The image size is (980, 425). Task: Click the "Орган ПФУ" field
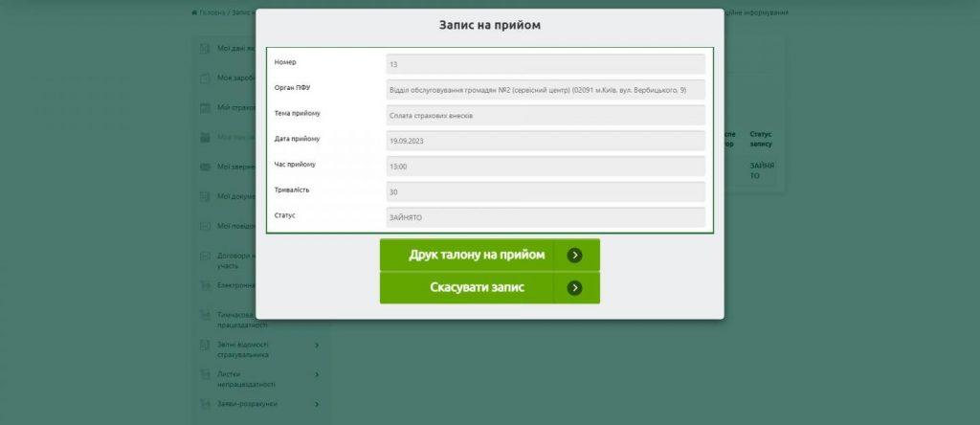[546, 90]
